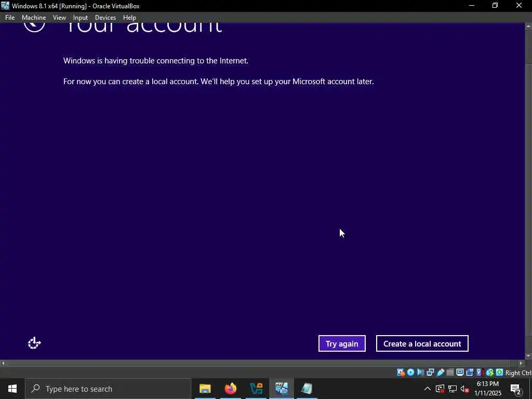532x399 pixels.
Task: Open File Explorer from the taskbar
Action: pos(205,389)
